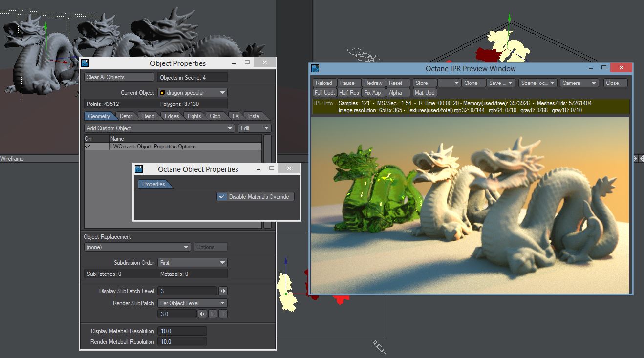The height and width of the screenshot is (358, 644).
Task: Switch to the Rend.. tab
Action: pyautogui.click(x=149, y=116)
